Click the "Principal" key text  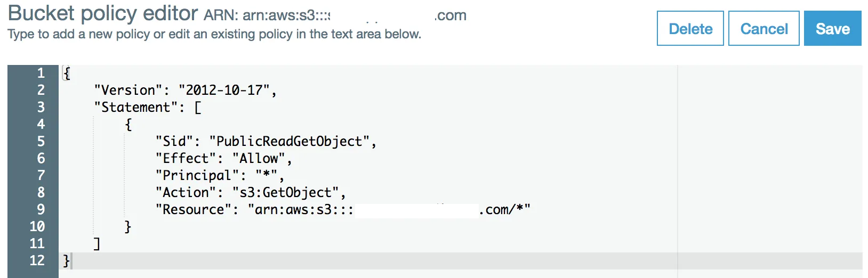[197, 175]
